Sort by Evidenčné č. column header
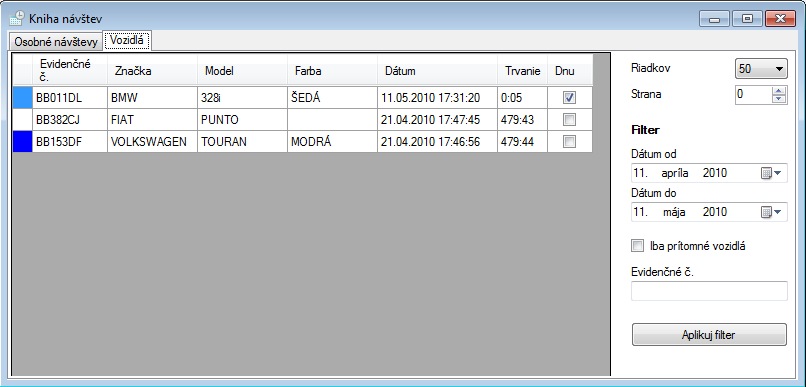 (x=69, y=71)
